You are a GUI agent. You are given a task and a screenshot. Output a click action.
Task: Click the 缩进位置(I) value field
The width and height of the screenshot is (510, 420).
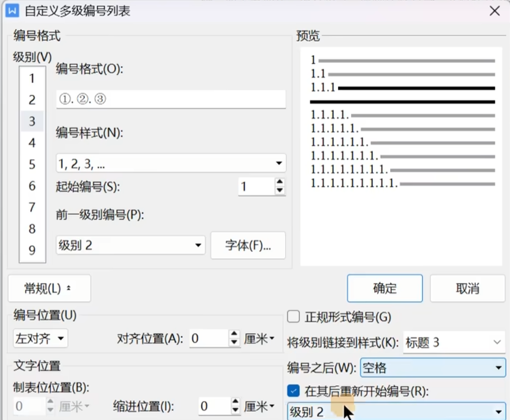click(215, 406)
